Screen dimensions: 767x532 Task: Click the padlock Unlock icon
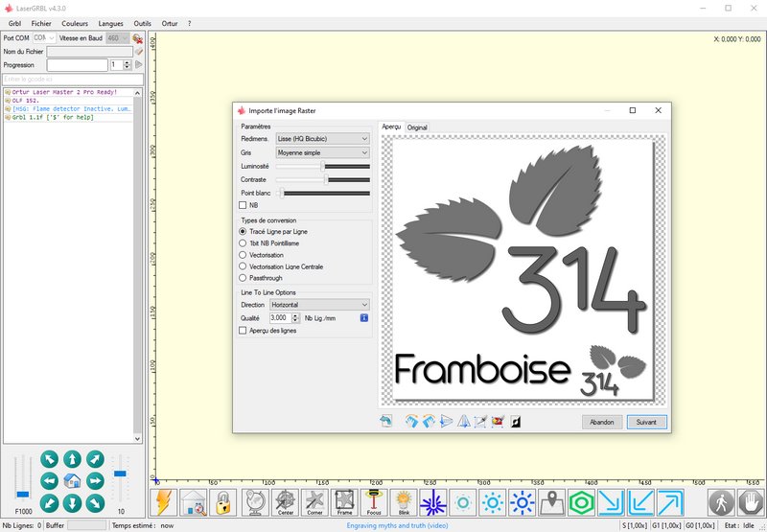tap(223, 502)
